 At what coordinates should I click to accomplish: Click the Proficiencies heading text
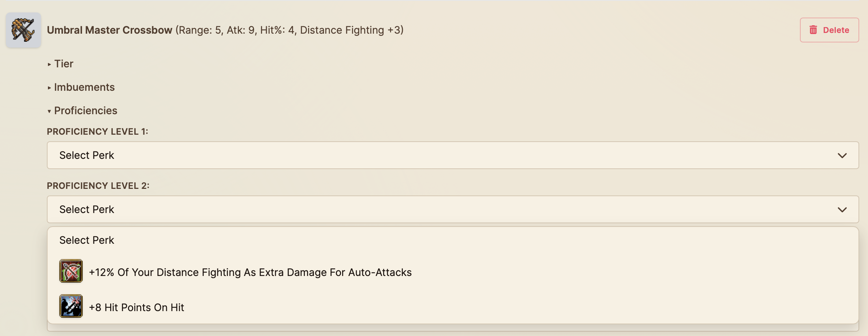coord(86,111)
